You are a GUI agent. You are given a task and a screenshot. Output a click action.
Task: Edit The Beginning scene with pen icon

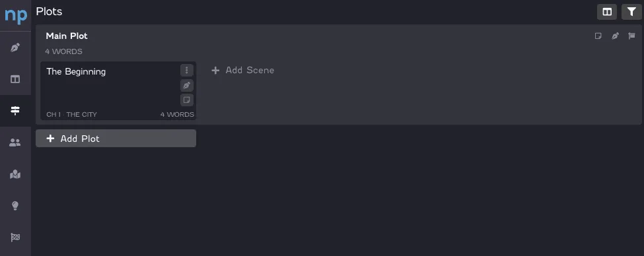pos(187,85)
